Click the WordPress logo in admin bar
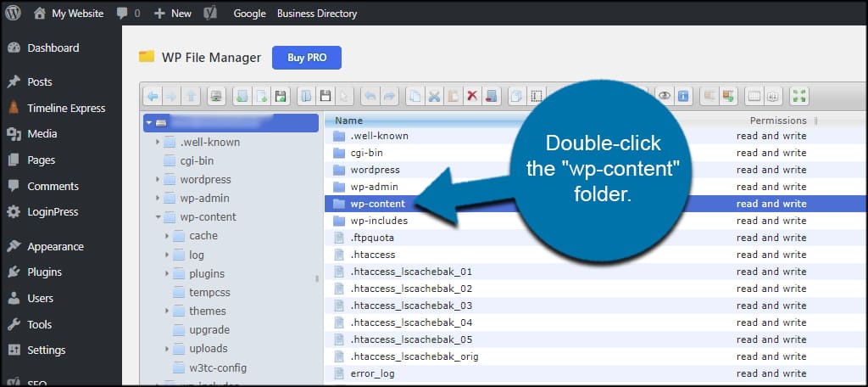The height and width of the screenshot is (387, 868). 13,13
